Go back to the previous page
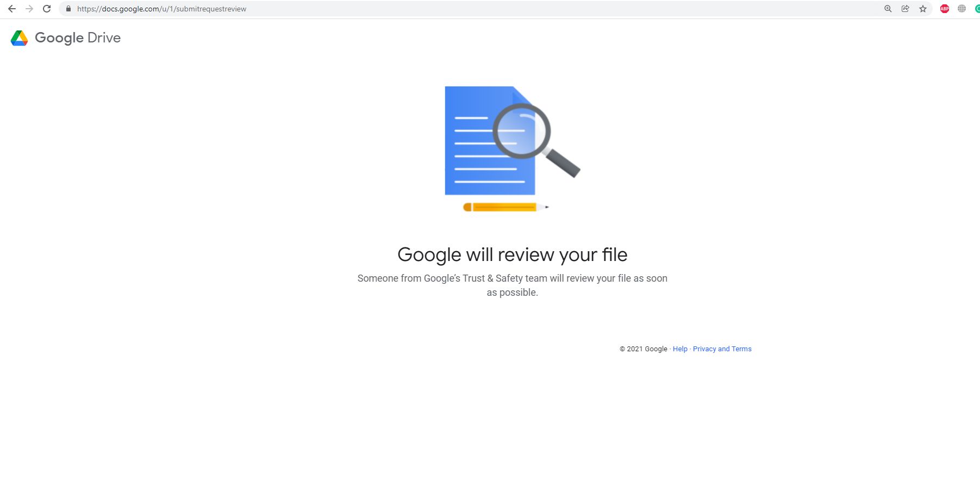Image resolution: width=980 pixels, height=491 pixels. pyautogui.click(x=12, y=9)
